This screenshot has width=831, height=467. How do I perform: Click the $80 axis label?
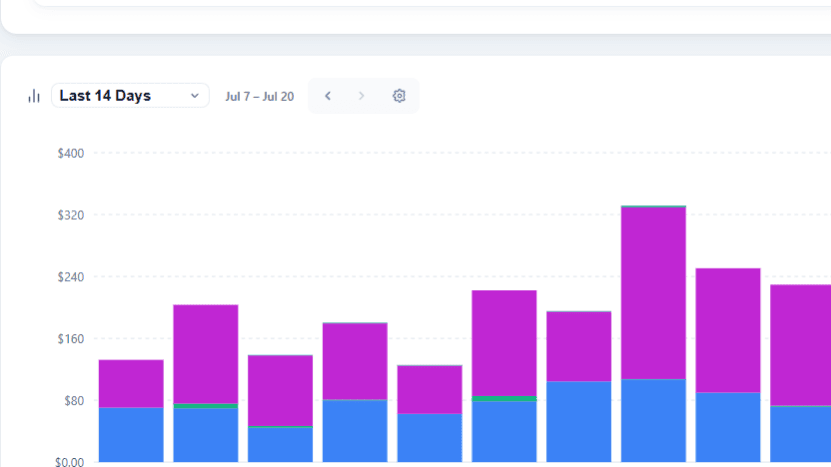tap(74, 401)
